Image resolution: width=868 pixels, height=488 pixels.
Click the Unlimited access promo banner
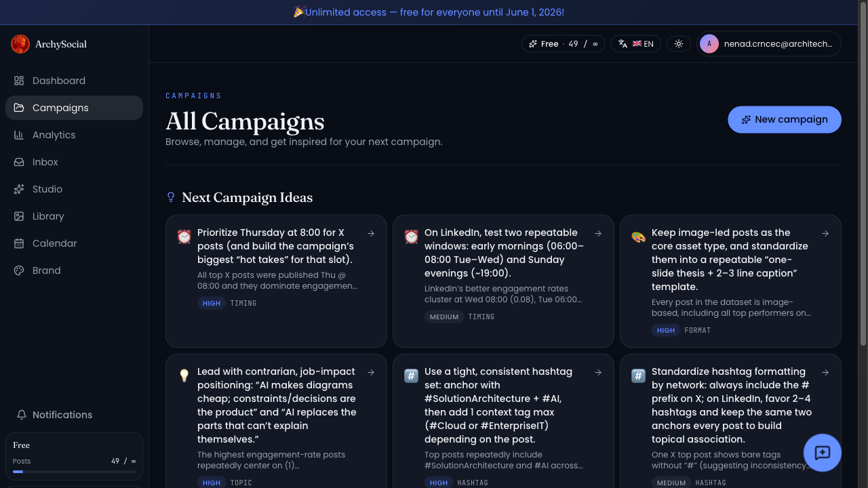point(429,12)
